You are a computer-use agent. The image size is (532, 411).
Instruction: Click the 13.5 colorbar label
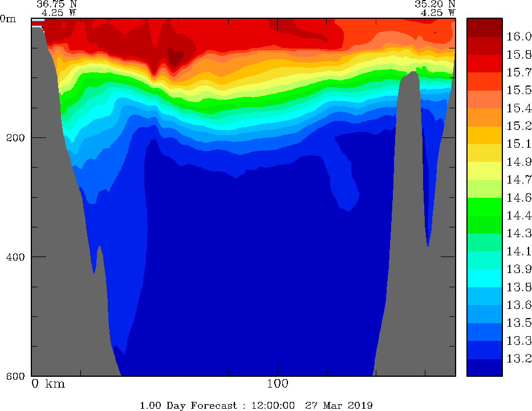[519, 323]
